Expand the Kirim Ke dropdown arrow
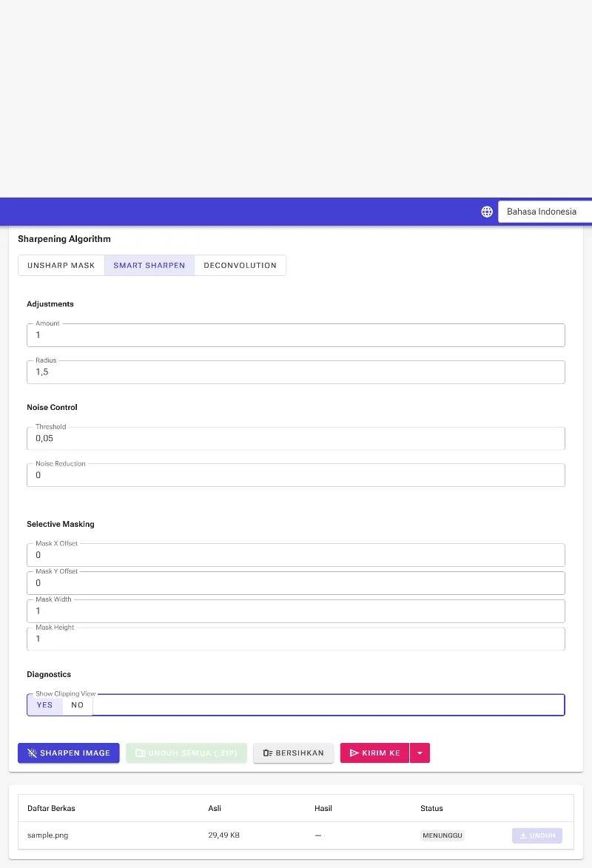 [x=420, y=753]
